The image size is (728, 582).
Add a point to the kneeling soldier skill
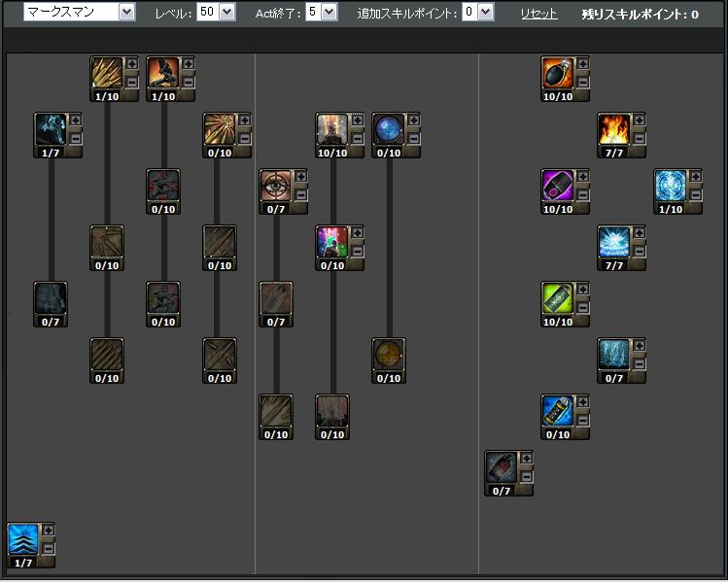click(188, 63)
